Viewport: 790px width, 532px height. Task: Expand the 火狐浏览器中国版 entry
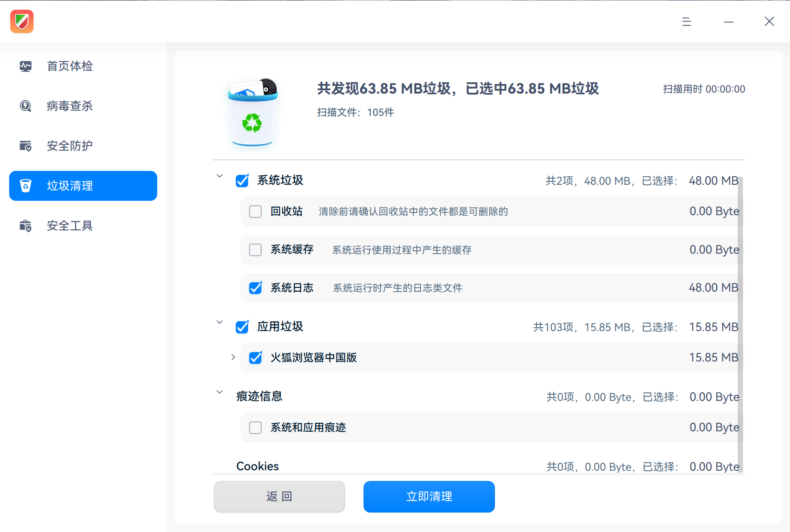point(232,357)
